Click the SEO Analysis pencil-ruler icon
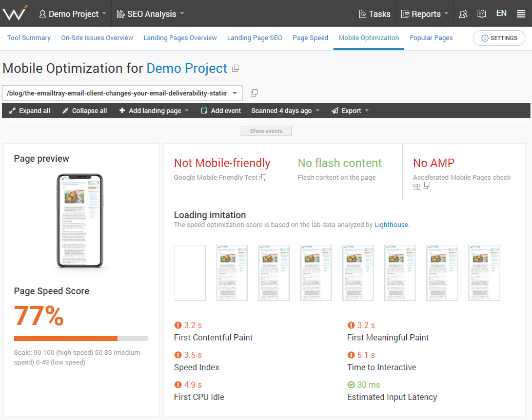The width and height of the screenshot is (532, 420). 121,14
